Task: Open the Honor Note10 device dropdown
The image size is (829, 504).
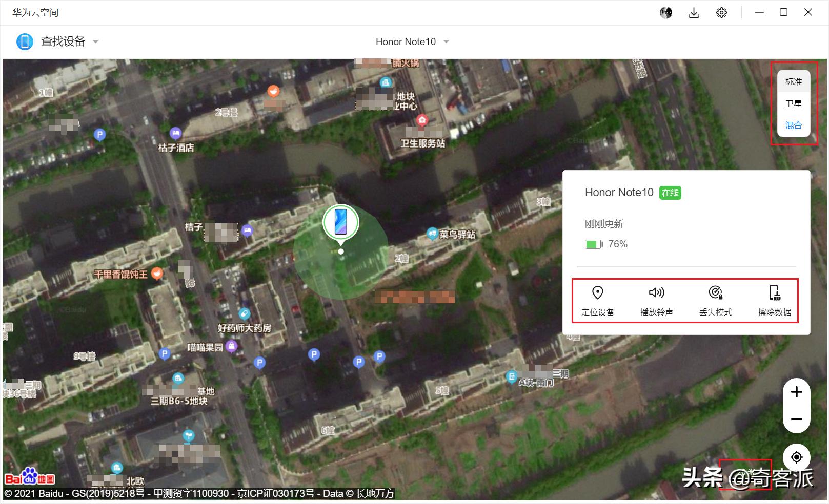Action: 446,42
